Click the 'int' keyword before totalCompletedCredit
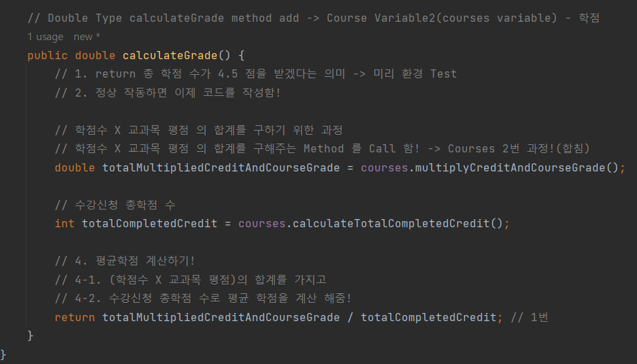The width and height of the screenshot is (637, 364). 65,223
